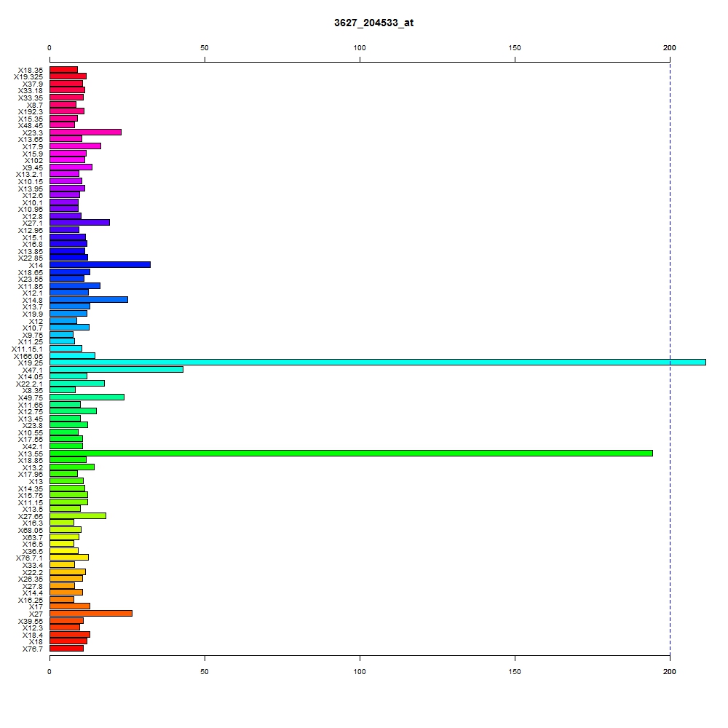The image size is (728, 728).
Task: Click the bottom axis tick label 50
Action: click(x=205, y=671)
